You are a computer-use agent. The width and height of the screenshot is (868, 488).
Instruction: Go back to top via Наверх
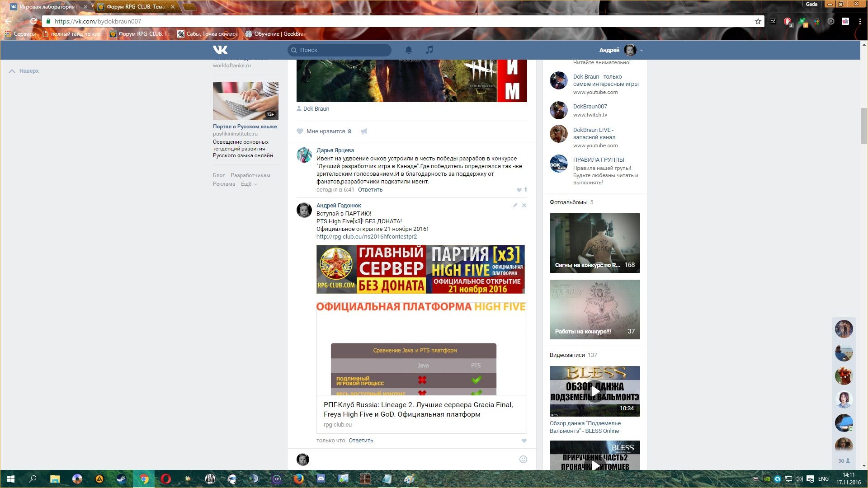[x=24, y=71]
